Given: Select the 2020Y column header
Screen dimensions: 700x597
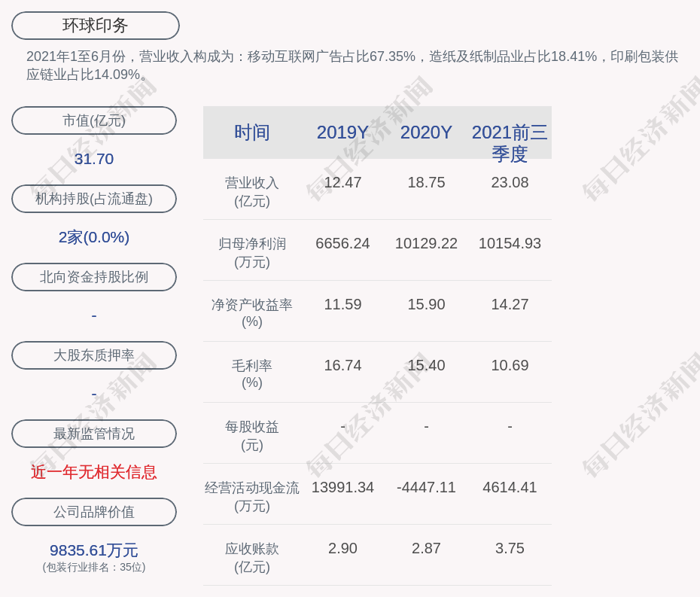Looking at the screenshot, I should click(x=426, y=132).
